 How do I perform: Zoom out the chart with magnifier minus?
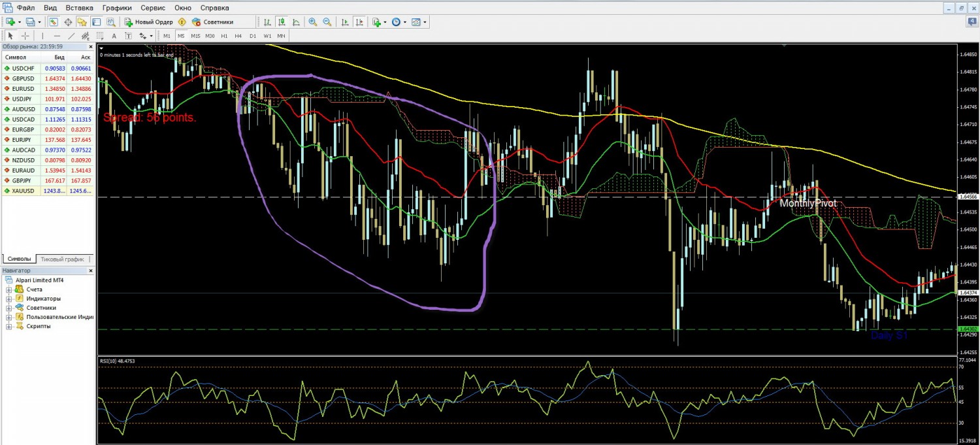point(327,22)
